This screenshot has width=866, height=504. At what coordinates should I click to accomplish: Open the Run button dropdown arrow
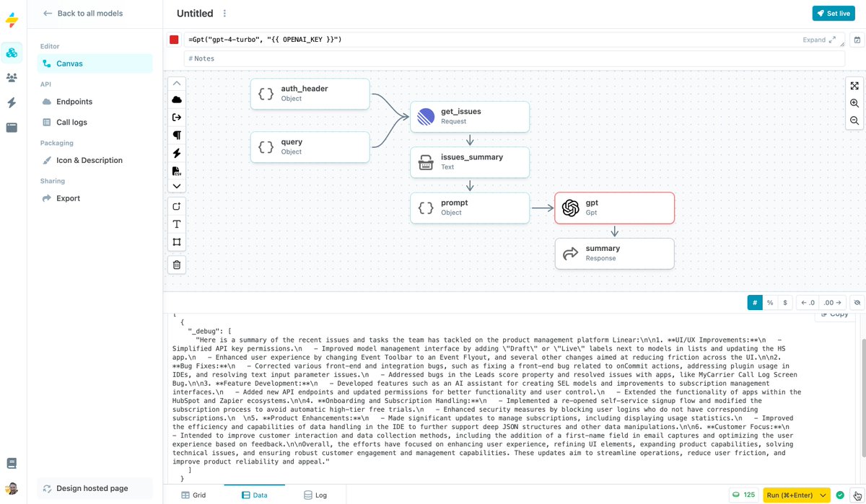[822, 495]
